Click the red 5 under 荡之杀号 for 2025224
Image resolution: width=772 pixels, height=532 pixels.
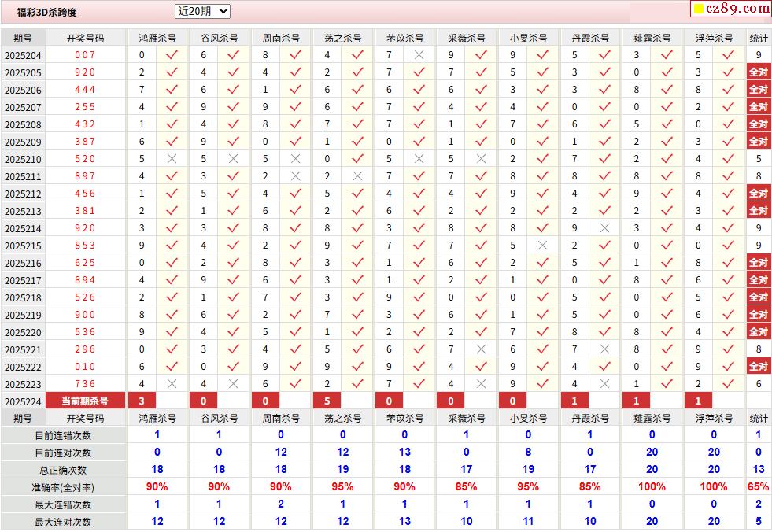click(x=327, y=401)
